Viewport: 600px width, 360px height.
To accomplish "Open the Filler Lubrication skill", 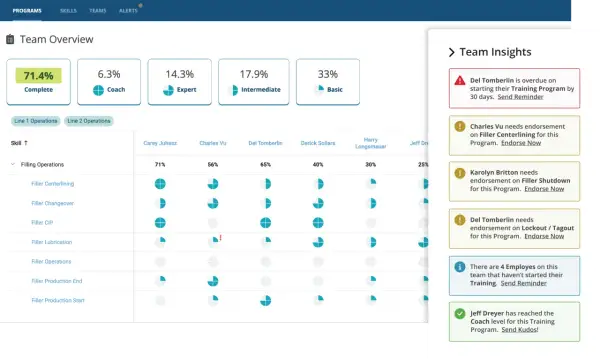I will (x=52, y=242).
